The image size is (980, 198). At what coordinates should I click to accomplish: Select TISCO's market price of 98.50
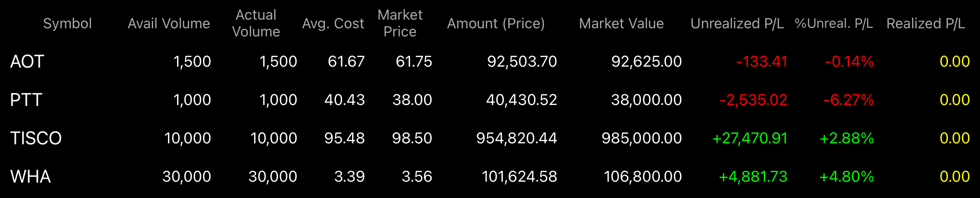[x=412, y=138]
